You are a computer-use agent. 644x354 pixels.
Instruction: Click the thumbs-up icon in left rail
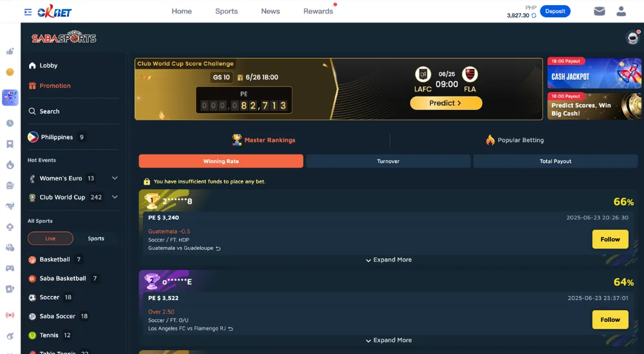[10, 51]
